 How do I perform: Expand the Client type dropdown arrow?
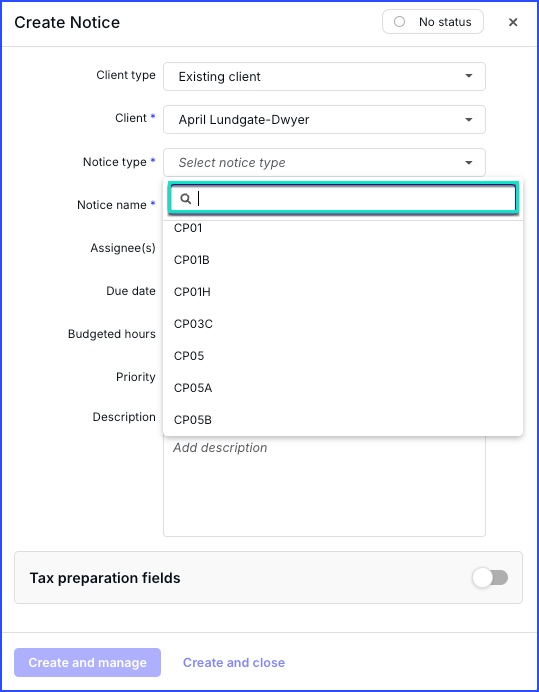tap(469, 76)
